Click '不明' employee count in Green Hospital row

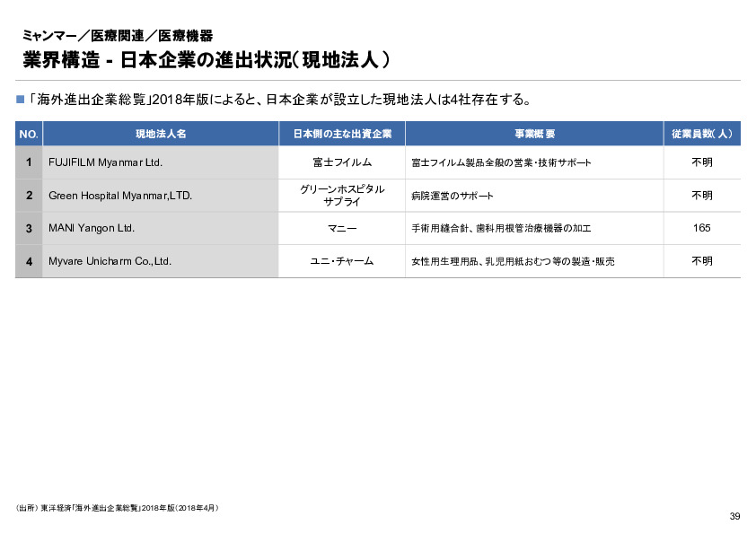[702, 195]
